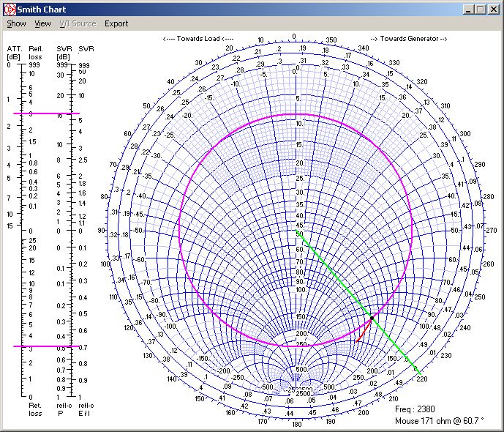This screenshot has width=504, height=432.
Task: Click the short red line segment
Action: (x=364, y=329)
